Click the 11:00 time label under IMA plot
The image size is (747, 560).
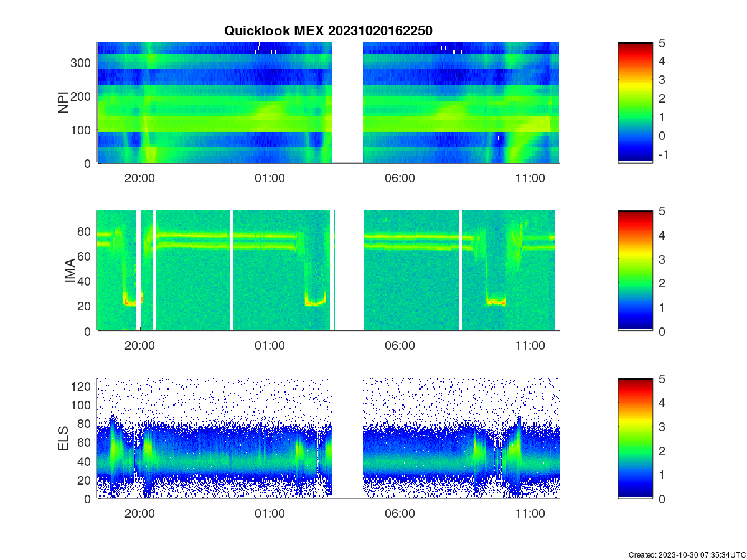pos(530,345)
